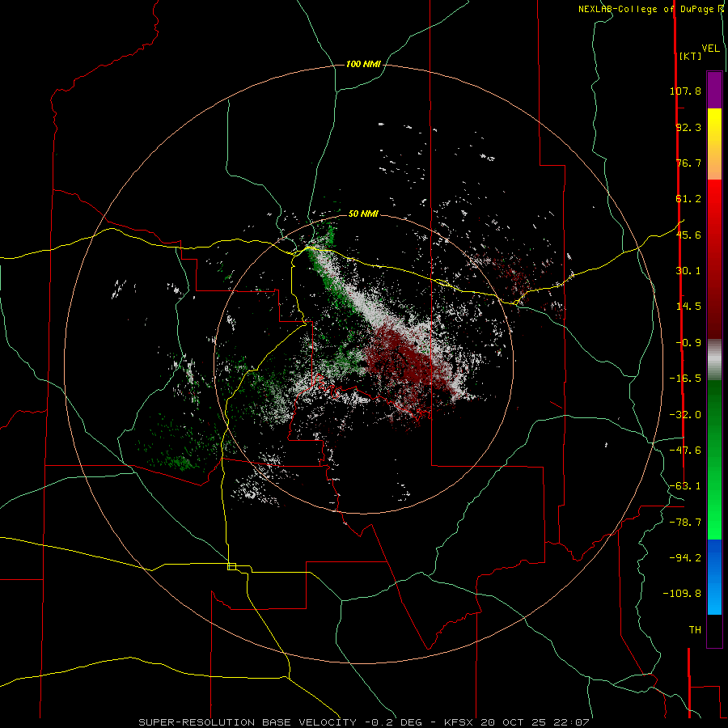Viewport: 728px width, 728px height.
Task: Click the -63.1 value on velocity scale
Action: coord(685,486)
